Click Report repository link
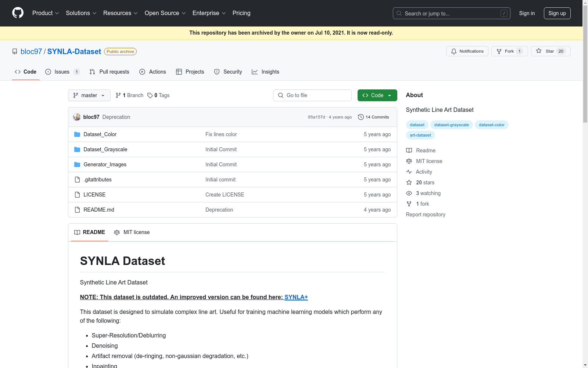The width and height of the screenshot is (588, 368). (426, 215)
